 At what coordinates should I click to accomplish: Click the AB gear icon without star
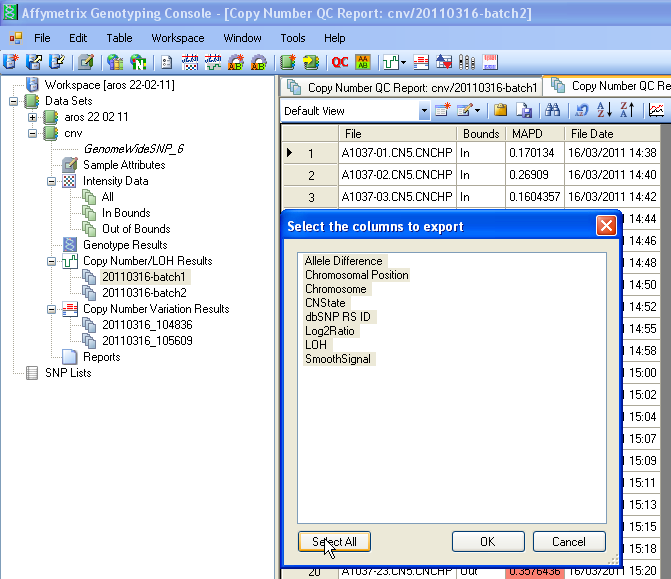click(x=258, y=62)
